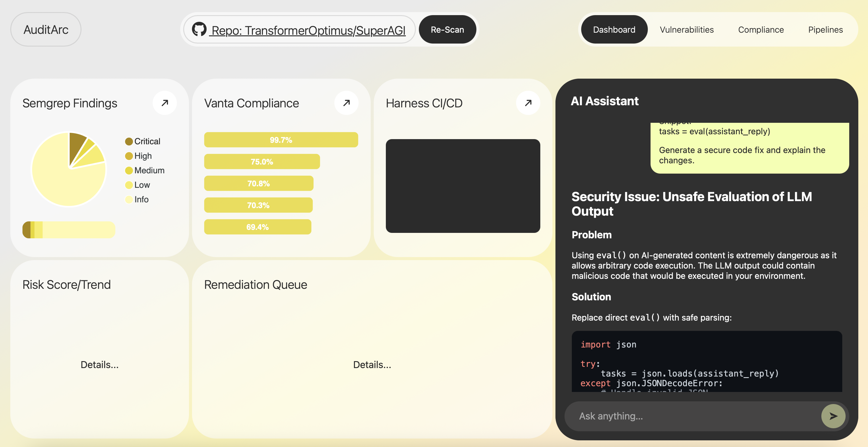Viewport: 868px width, 447px height.
Task: Expand Remediation Queue Details
Action: [372, 364]
